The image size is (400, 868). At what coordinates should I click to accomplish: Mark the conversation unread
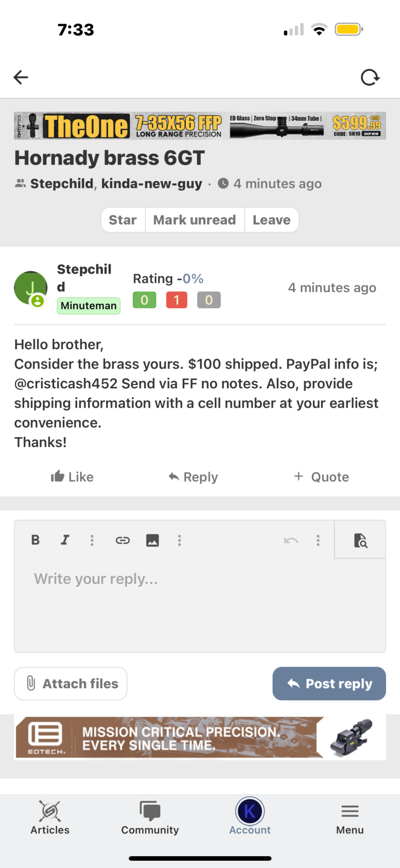click(194, 220)
